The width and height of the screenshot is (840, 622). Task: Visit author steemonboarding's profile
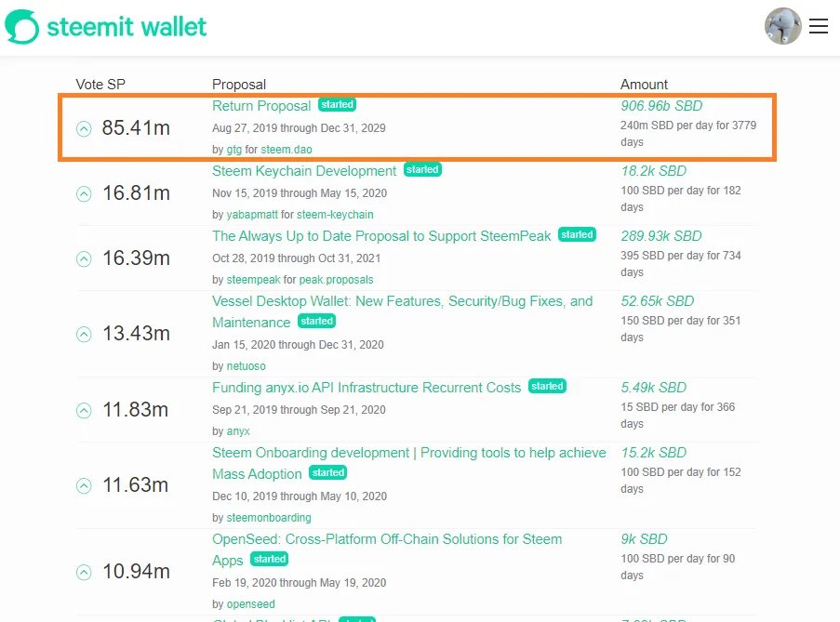pos(269,518)
